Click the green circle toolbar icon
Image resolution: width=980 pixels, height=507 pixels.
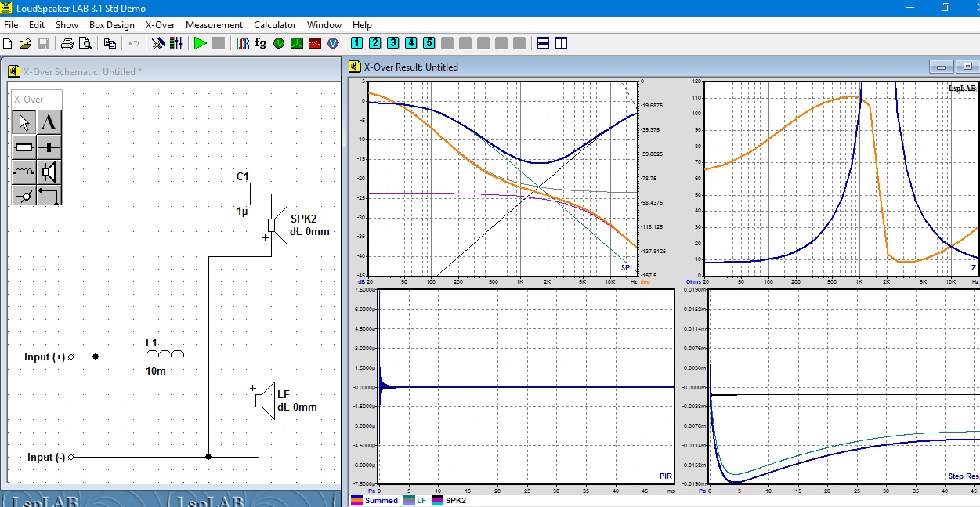(x=279, y=43)
